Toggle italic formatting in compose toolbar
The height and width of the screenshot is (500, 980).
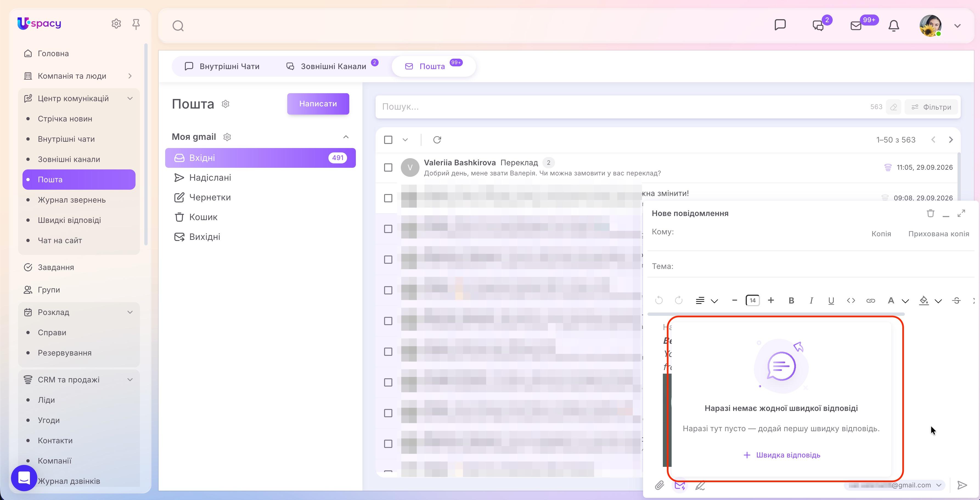(x=811, y=301)
